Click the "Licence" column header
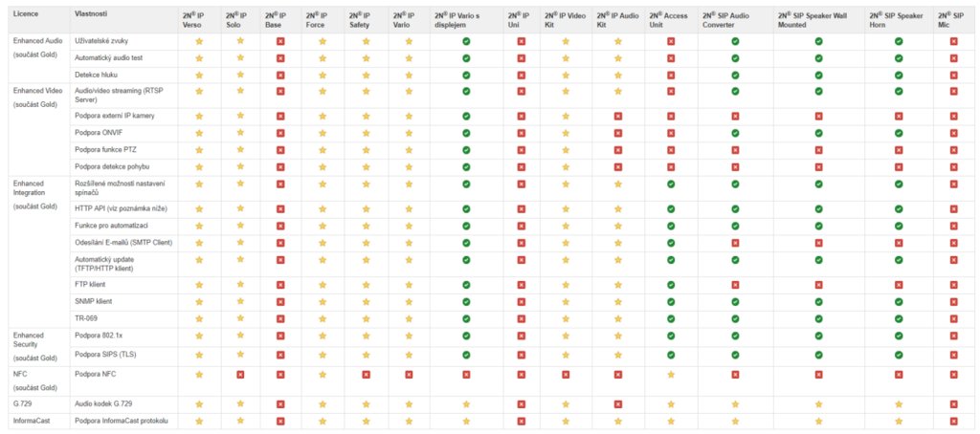980x434 pixels. point(27,16)
